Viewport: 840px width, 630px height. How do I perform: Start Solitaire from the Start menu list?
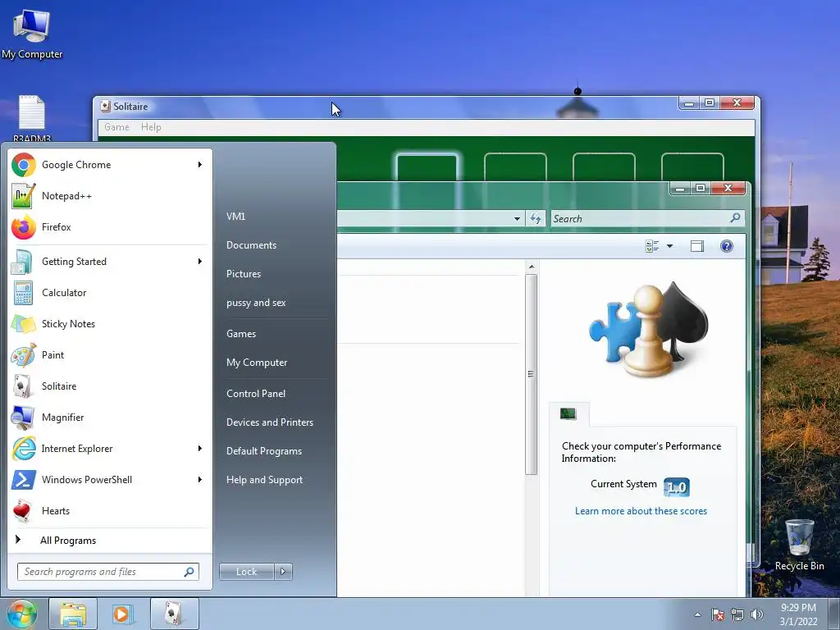(109, 386)
